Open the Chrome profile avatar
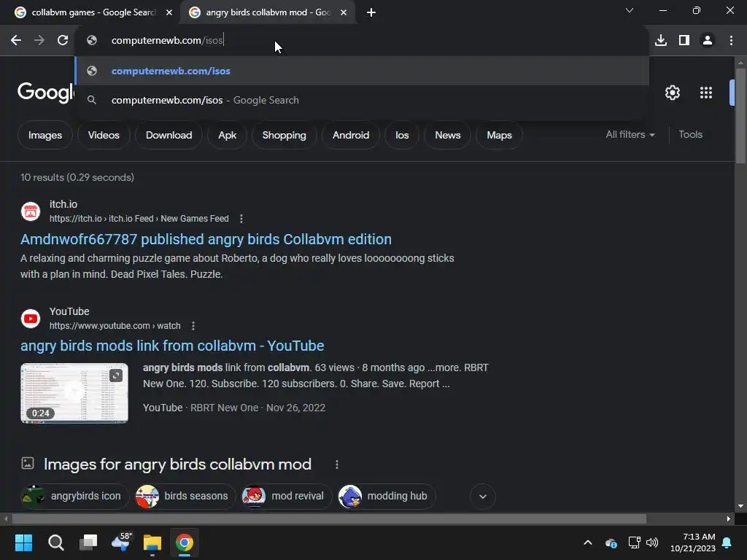This screenshot has height=560, width=747. click(708, 41)
